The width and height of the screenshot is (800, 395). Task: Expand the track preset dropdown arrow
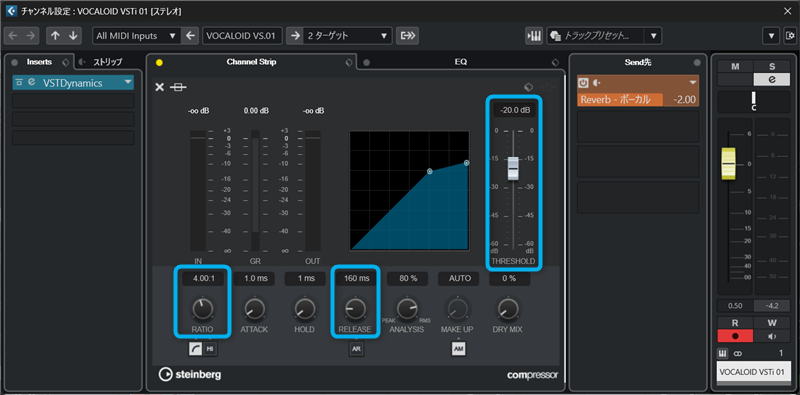(653, 36)
